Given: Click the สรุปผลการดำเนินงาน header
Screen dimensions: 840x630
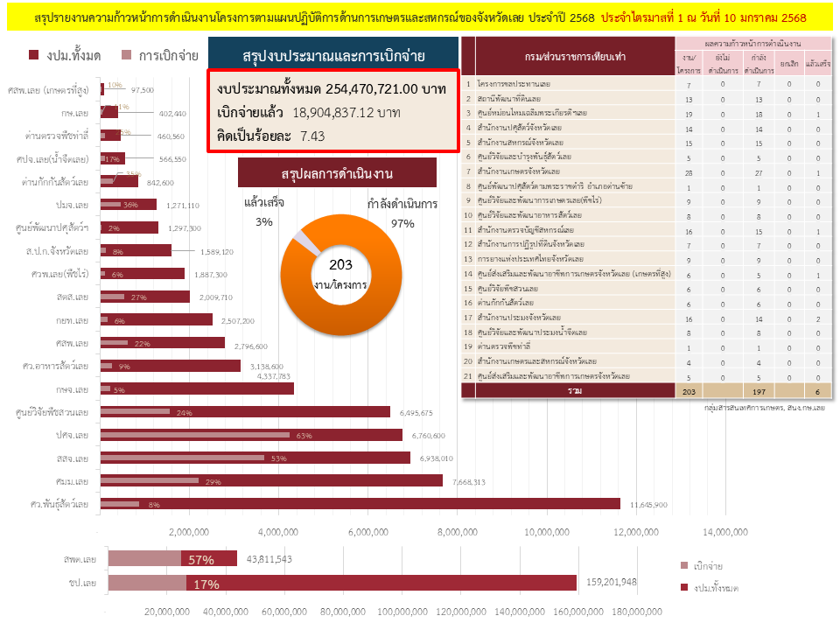Looking at the screenshot, I should (x=337, y=173).
